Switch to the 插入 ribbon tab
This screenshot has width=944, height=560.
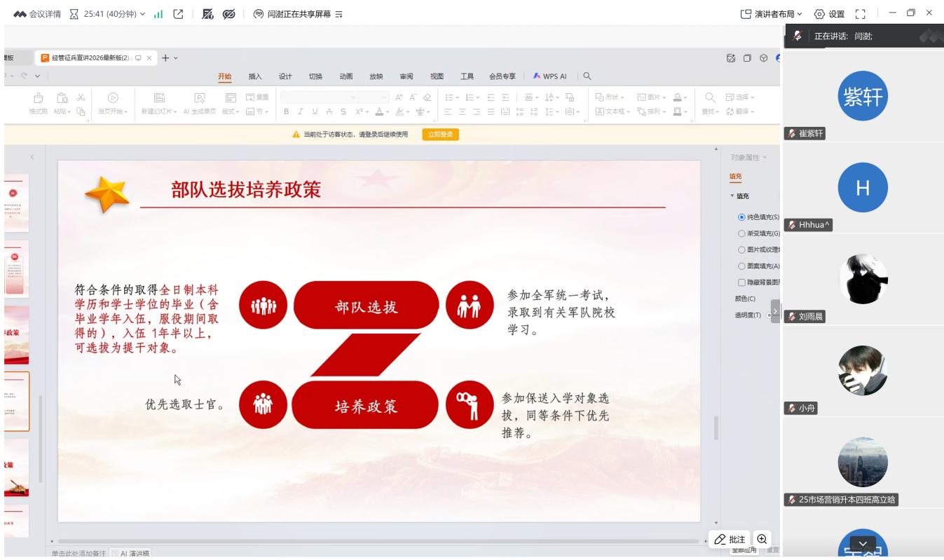[x=255, y=76]
